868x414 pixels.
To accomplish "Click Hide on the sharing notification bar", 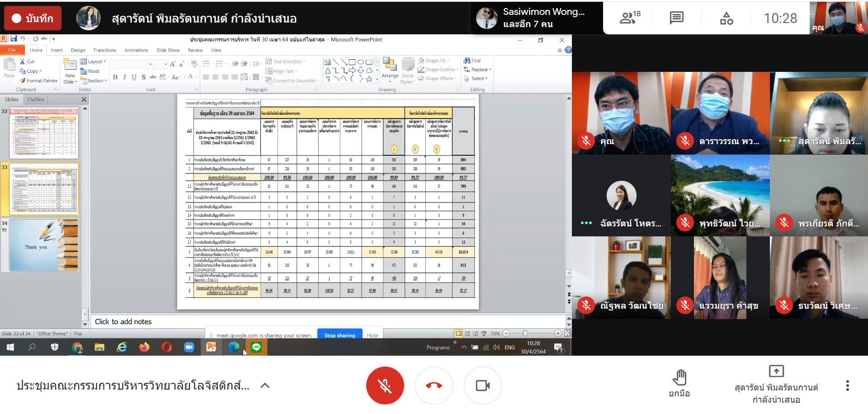I will point(372,335).
